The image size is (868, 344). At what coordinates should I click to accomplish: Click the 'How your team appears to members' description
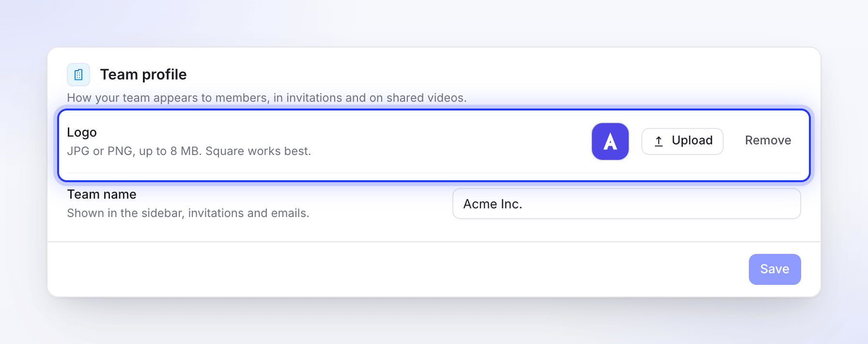(267, 98)
